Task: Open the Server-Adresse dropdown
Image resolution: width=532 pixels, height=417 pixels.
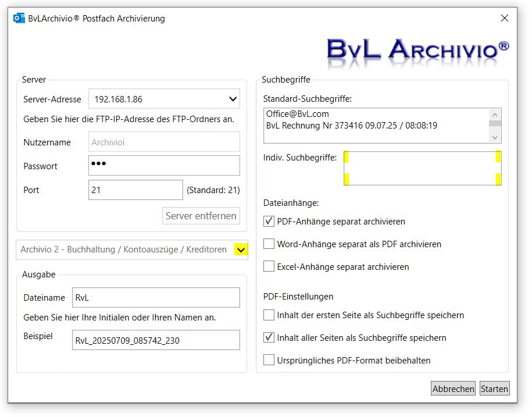Action: click(x=233, y=99)
